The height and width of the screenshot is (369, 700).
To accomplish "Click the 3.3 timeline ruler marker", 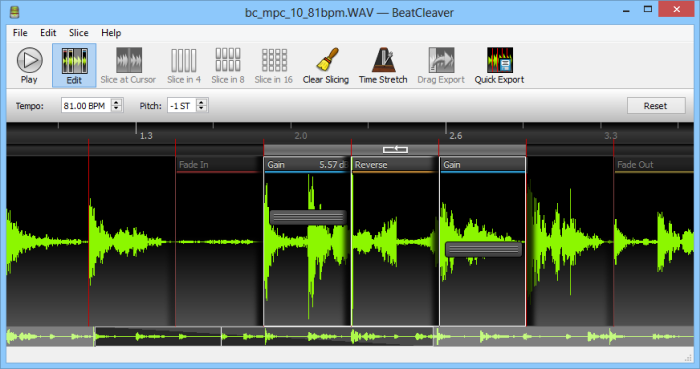I will tap(611, 136).
